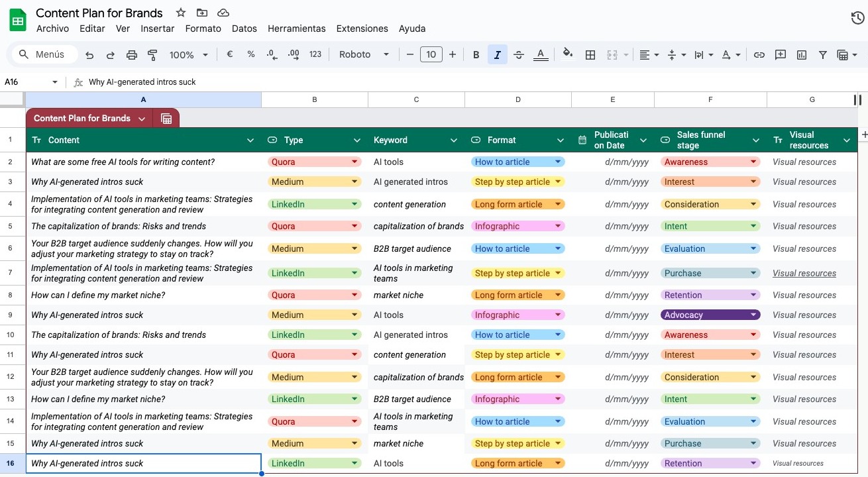Open the Herramientas menu

click(x=296, y=28)
